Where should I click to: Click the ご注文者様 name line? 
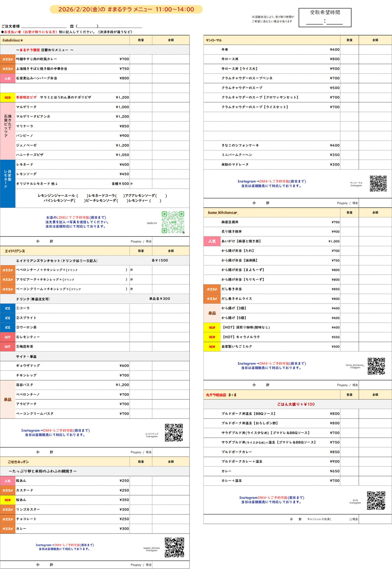click(x=44, y=26)
